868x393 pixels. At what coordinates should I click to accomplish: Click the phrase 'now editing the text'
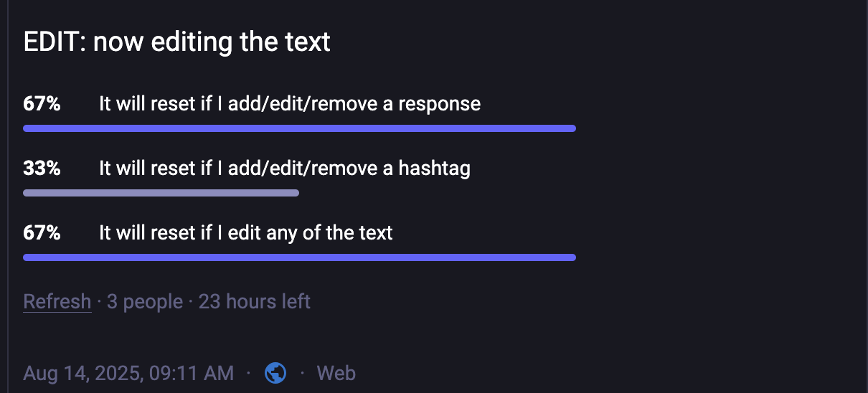[x=212, y=42]
